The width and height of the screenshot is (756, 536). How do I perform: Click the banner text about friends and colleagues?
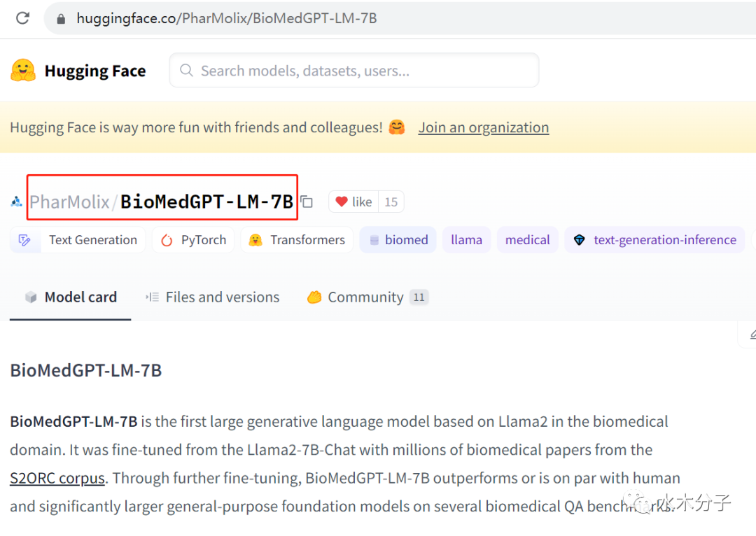[196, 127]
